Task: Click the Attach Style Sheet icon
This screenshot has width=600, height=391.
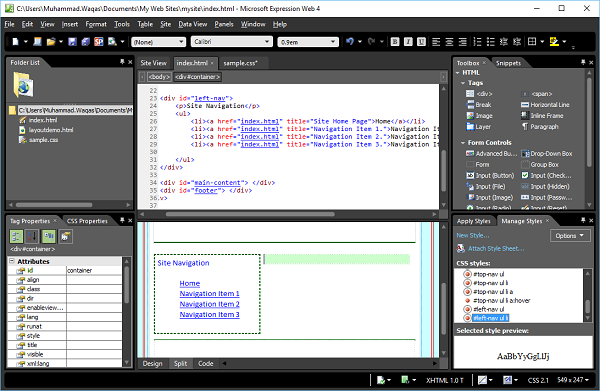Action: tap(461, 249)
